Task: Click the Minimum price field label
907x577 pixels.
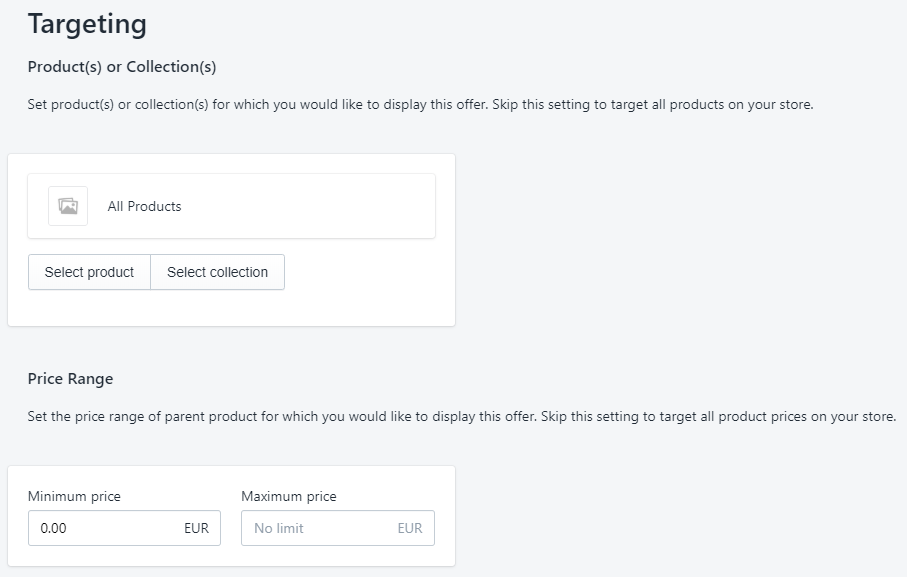Action: coord(74,496)
